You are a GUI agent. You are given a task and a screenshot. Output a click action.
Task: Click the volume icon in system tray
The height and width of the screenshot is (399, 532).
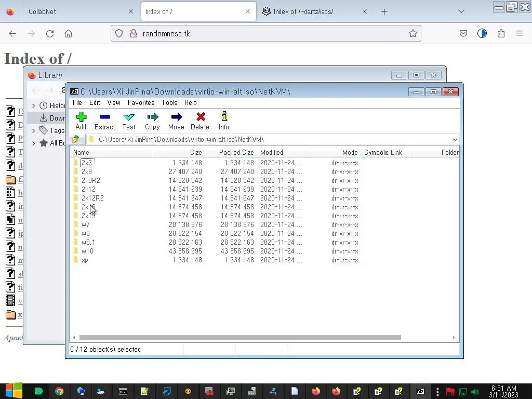(x=475, y=392)
